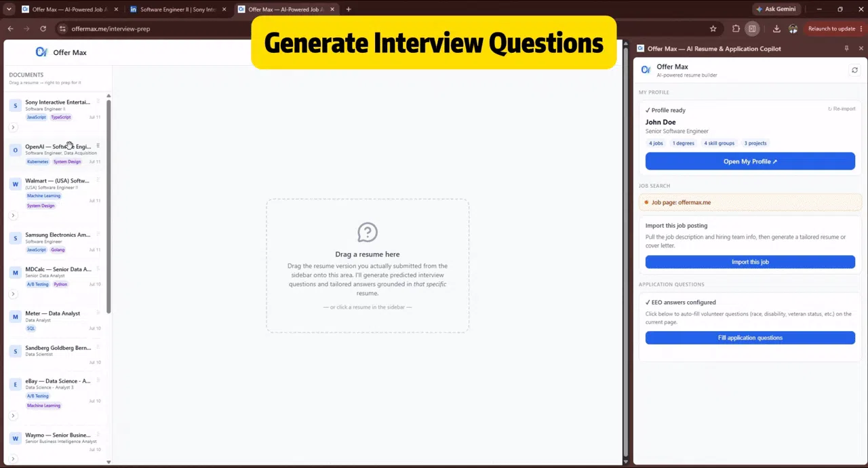Select the Meter — Data Analyst resume title
Image resolution: width=868 pixels, height=468 pixels.
pos(53,313)
